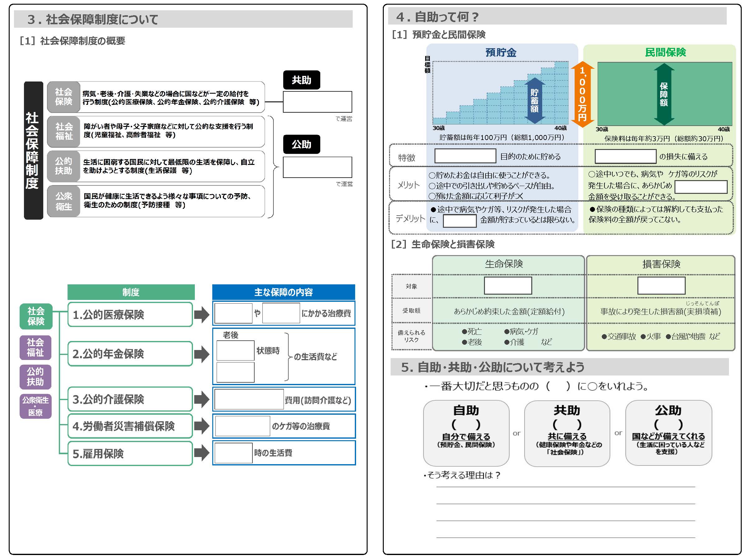This screenshot has height=560, width=747.
Task: Click the 受取額 row label
Action: coord(411,310)
